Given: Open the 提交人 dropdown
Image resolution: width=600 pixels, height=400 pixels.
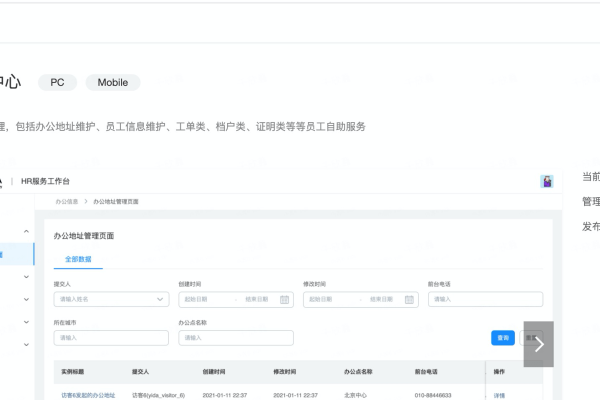Looking at the screenshot, I should pos(111,299).
